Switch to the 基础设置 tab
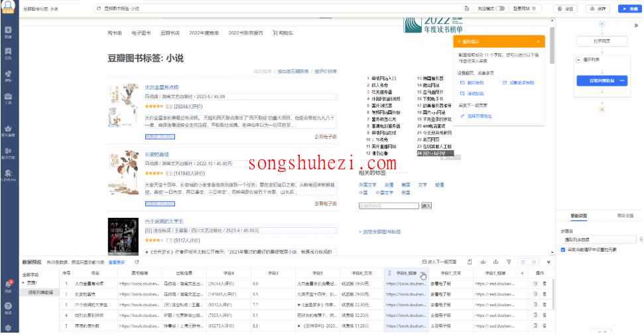 (x=578, y=216)
